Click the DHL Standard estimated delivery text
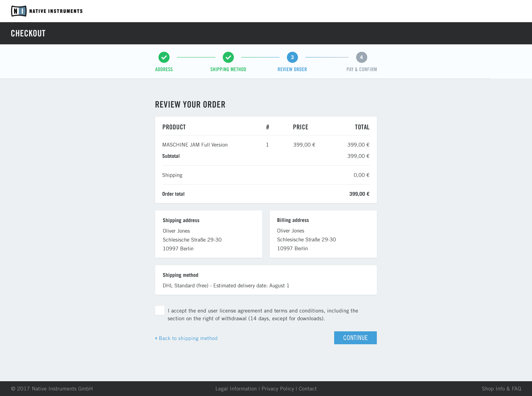The image size is (532, 396). tap(226, 285)
